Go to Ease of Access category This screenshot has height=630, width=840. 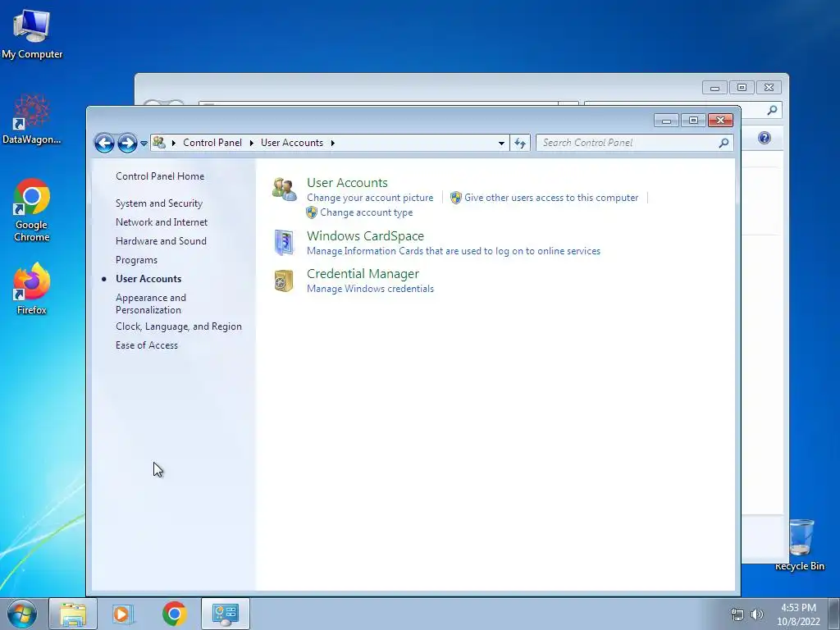[146, 345]
